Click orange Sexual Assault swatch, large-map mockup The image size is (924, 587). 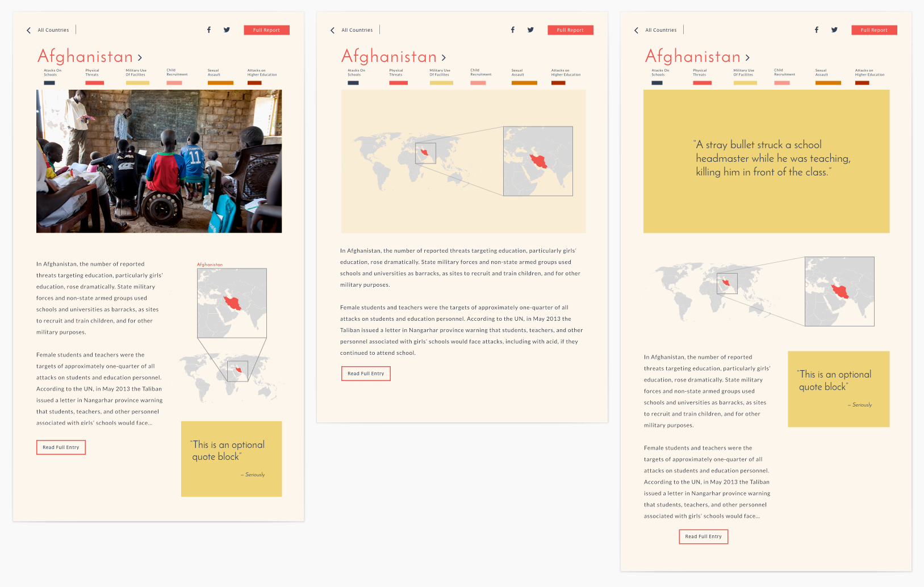pos(524,83)
